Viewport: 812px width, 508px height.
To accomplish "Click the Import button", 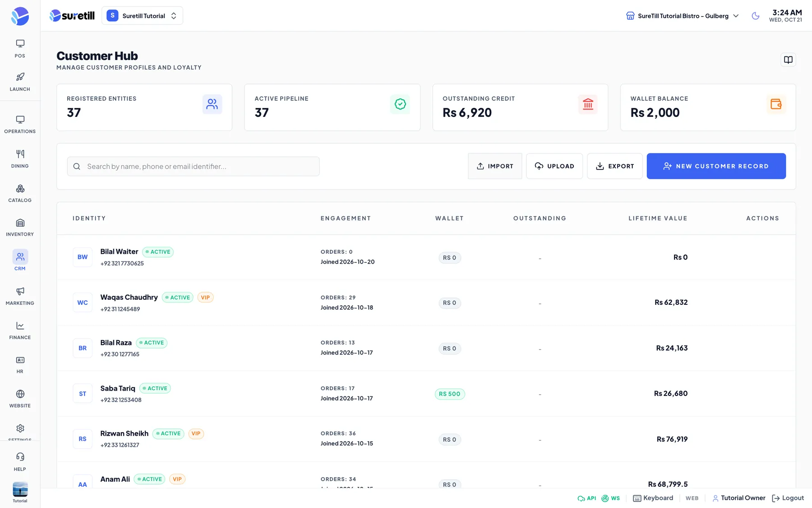I will [x=495, y=166].
